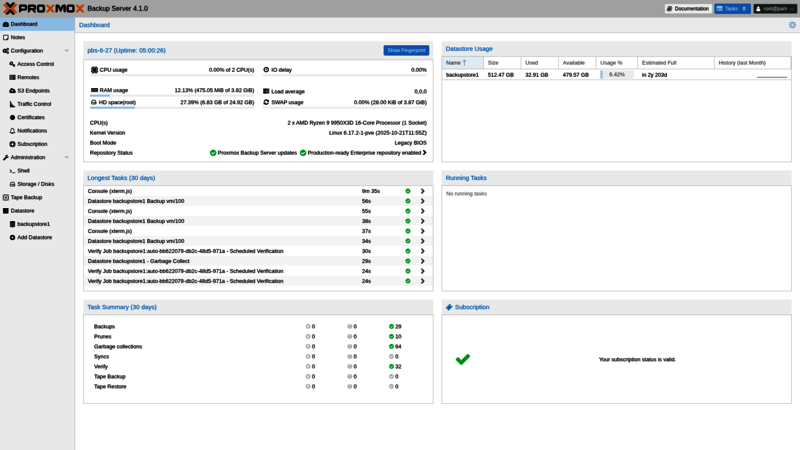Click the CPU usage icon

pos(94,70)
